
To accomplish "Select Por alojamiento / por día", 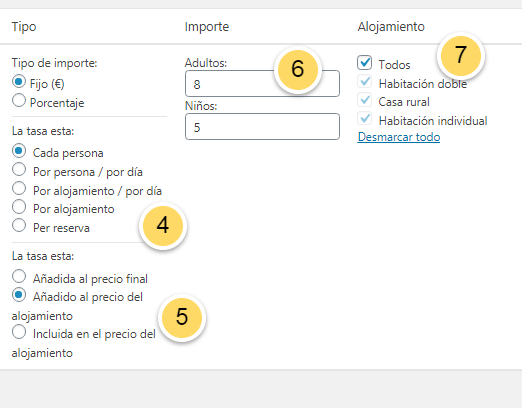I will click(x=19, y=188).
